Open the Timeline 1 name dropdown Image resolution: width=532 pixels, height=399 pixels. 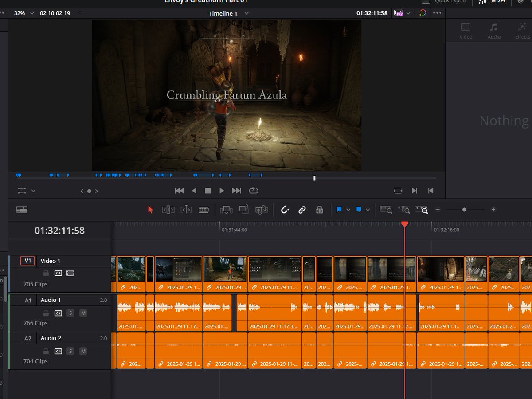click(246, 13)
